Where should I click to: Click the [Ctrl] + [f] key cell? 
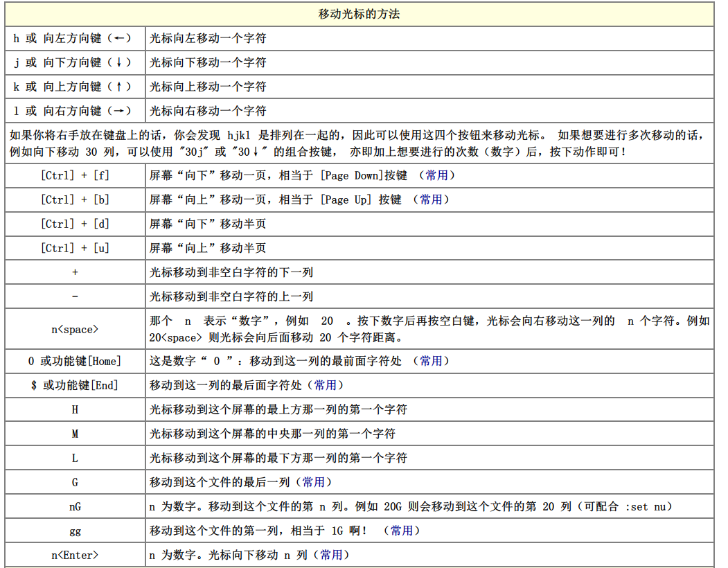(x=75, y=175)
